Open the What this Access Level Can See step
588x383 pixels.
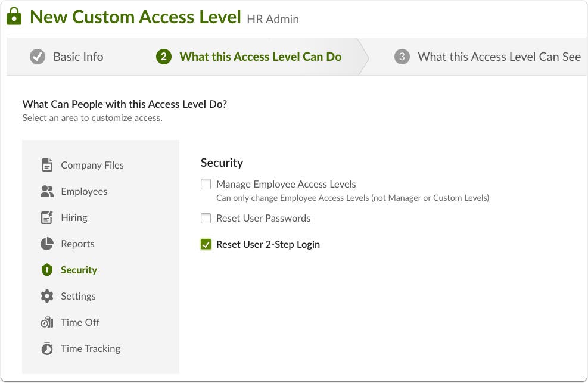pos(499,57)
